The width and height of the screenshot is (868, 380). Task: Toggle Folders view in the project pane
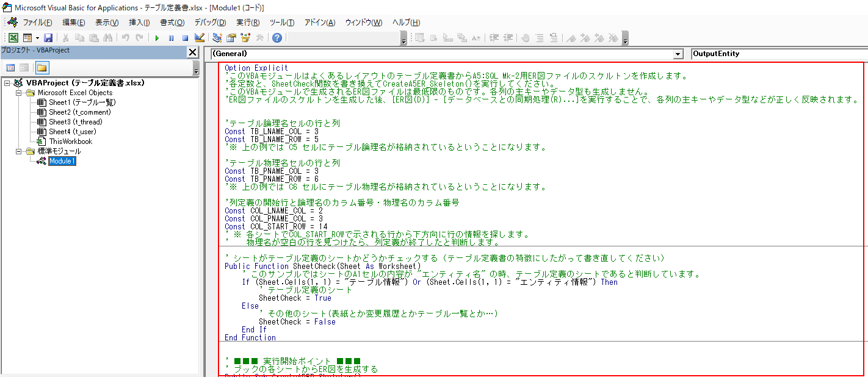pyautogui.click(x=42, y=68)
